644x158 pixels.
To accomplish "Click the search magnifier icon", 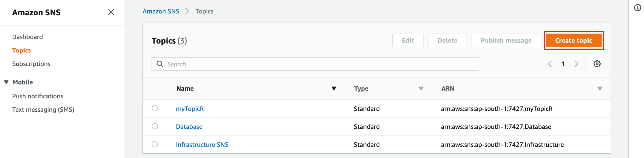I will click(160, 64).
